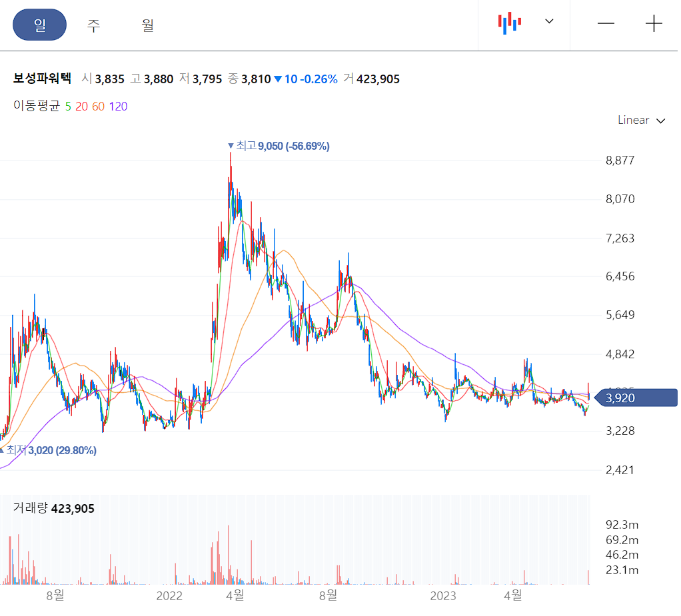
Task: Click the 고 3,880 high price
Action: coord(151,79)
